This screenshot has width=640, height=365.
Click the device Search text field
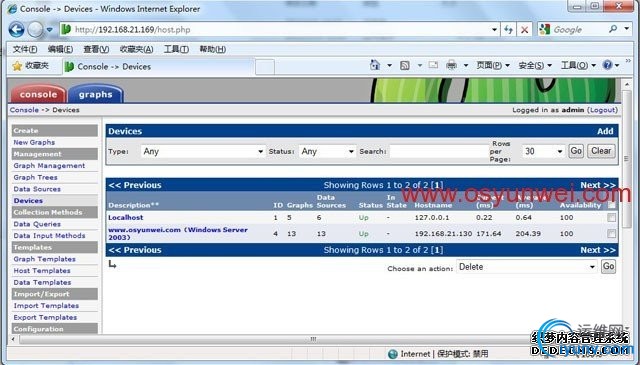pyautogui.click(x=438, y=151)
